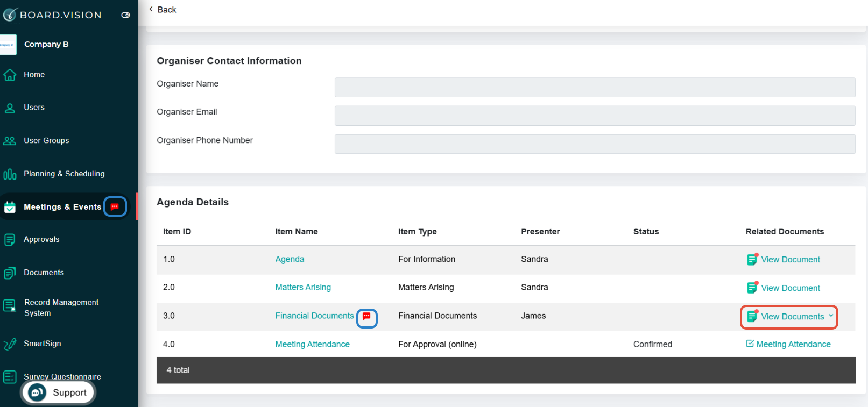The height and width of the screenshot is (407, 868).
Task: Open Meeting Attendance related document link
Action: point(793,344)
